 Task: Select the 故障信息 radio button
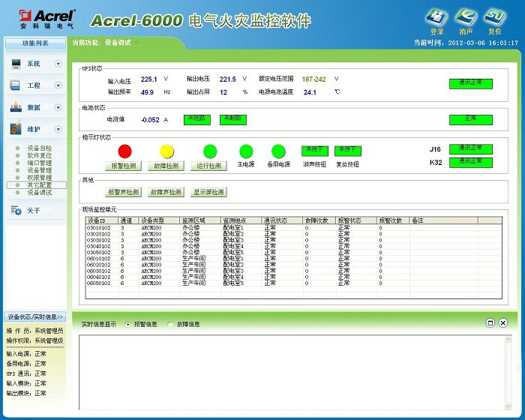[x=170, y=324]
